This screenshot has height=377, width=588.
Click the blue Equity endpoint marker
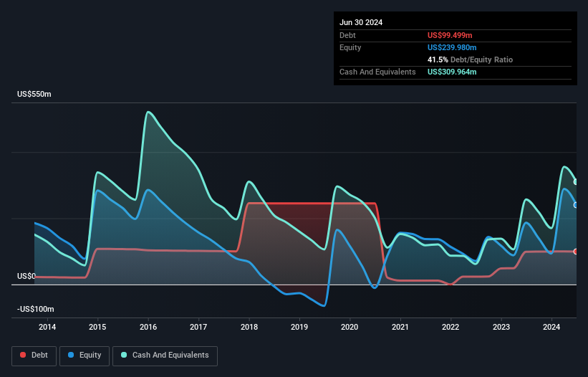point(576,205)
